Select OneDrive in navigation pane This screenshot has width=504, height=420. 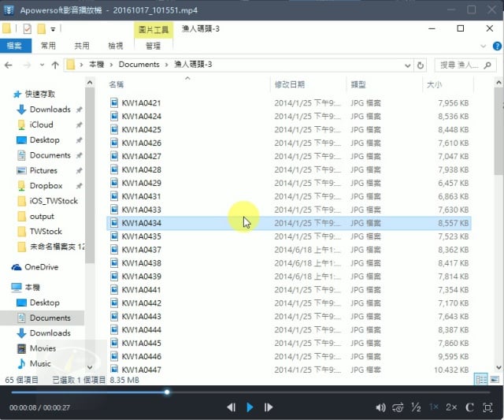41,267
